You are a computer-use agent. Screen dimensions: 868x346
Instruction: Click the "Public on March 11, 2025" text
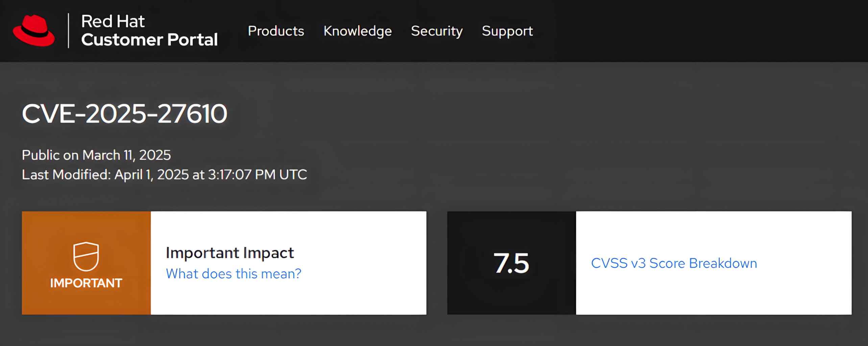(96, 155)
